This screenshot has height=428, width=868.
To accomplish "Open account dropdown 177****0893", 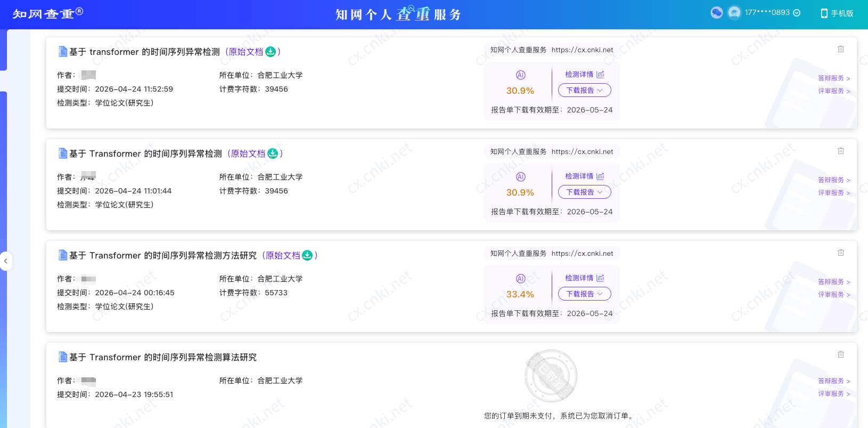I will tap(772, 13).
